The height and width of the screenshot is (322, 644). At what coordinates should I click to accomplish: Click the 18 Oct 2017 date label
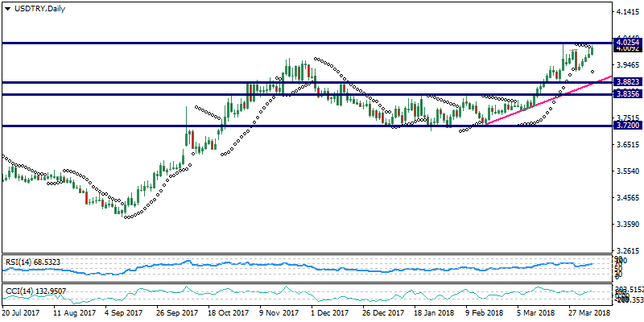pyautogui.click(x=230, y=312)
